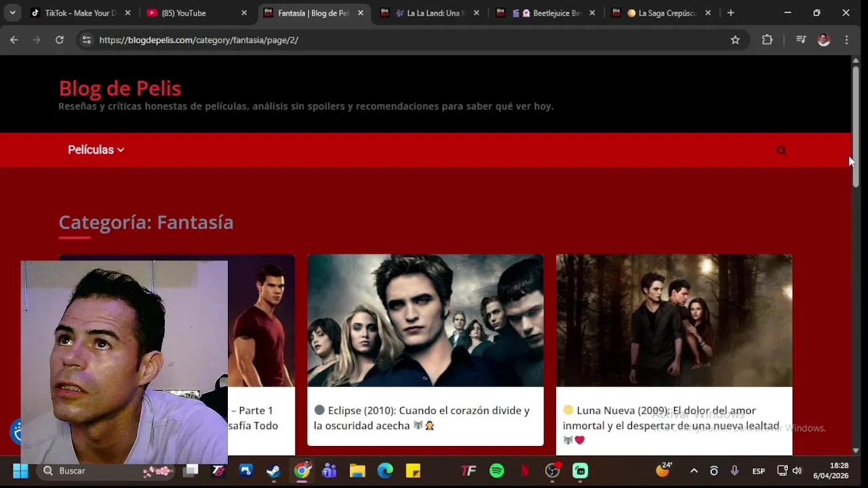Click the Eclipse movie poster thumbnail

(x=425, y=321)
